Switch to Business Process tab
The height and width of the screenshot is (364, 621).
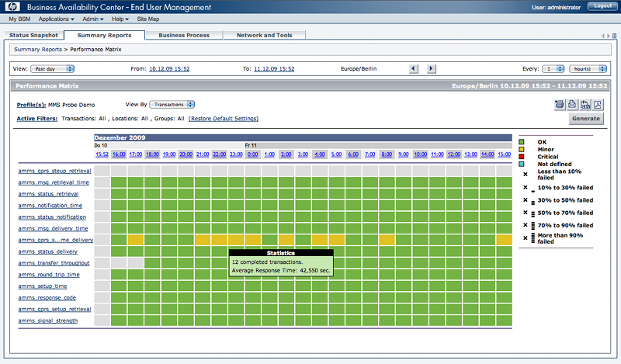(184, 35)
